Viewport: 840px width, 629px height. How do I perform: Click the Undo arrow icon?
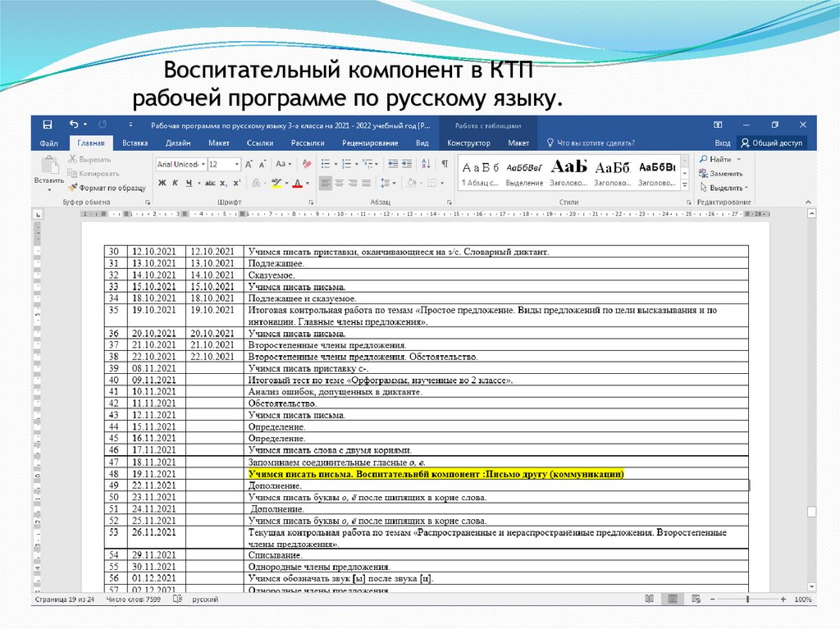coord(74,125)
